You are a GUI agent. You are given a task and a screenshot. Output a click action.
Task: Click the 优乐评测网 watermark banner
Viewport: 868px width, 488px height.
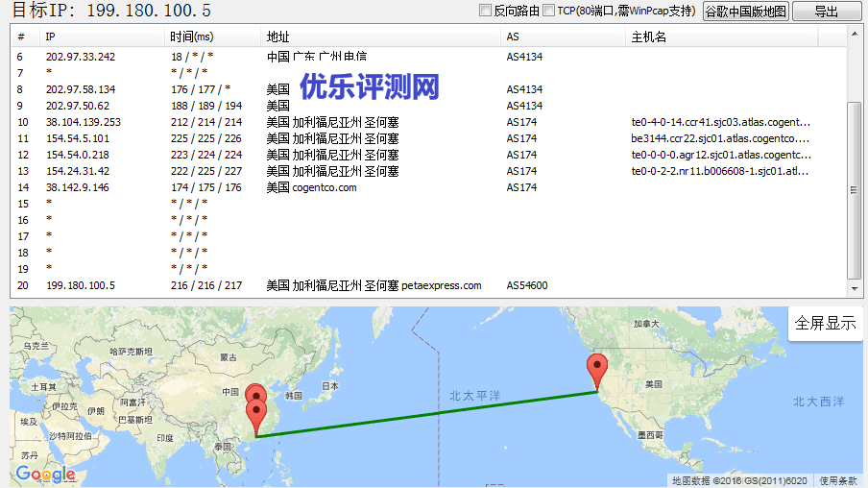[x=370, y=87]
